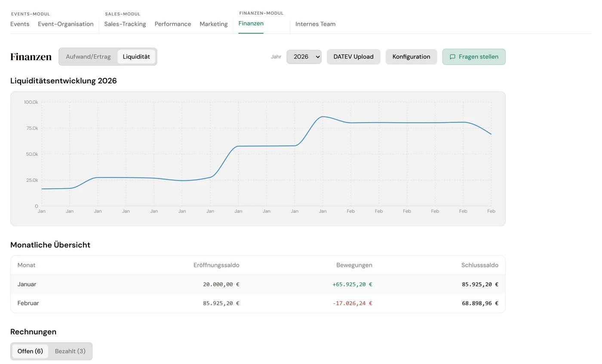The width and height of the screenshot is (602, 364).
Task: Click the Monat column header
Action: pos(27,265)
